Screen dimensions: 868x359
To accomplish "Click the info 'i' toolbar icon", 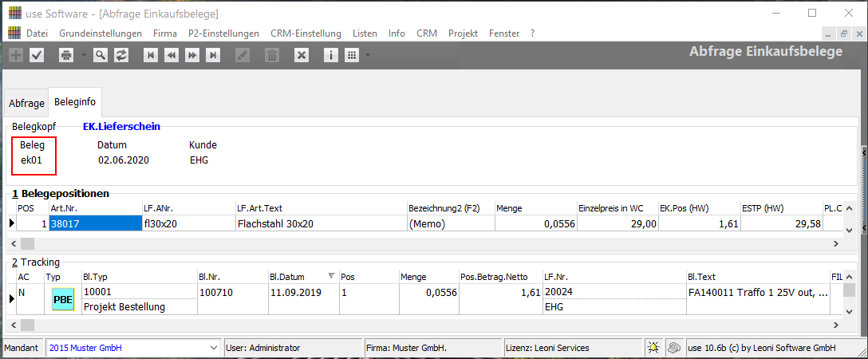I will [331, 55].
